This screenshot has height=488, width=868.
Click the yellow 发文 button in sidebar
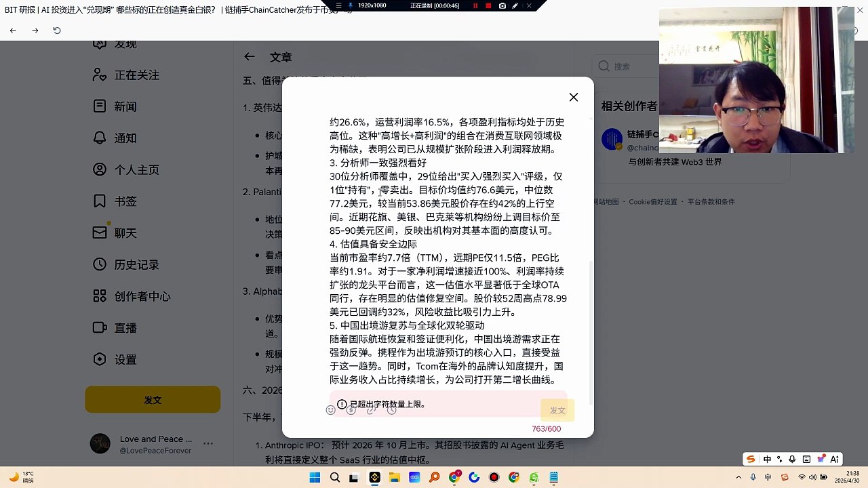[153, 400]
